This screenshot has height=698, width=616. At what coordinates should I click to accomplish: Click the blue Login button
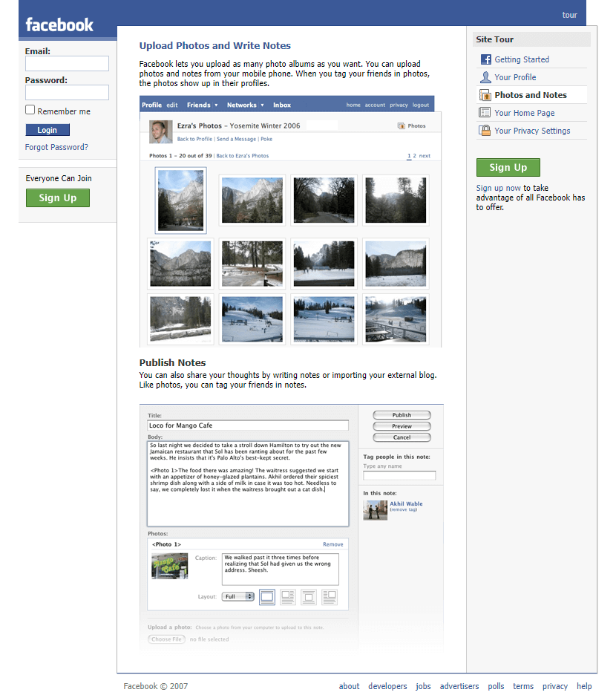point(47,130)
